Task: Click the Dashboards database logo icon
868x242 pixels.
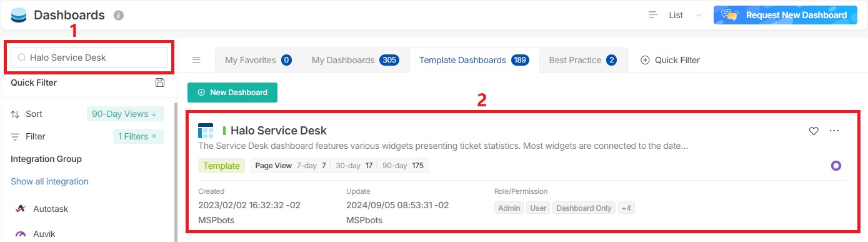Action: [19, 14]
